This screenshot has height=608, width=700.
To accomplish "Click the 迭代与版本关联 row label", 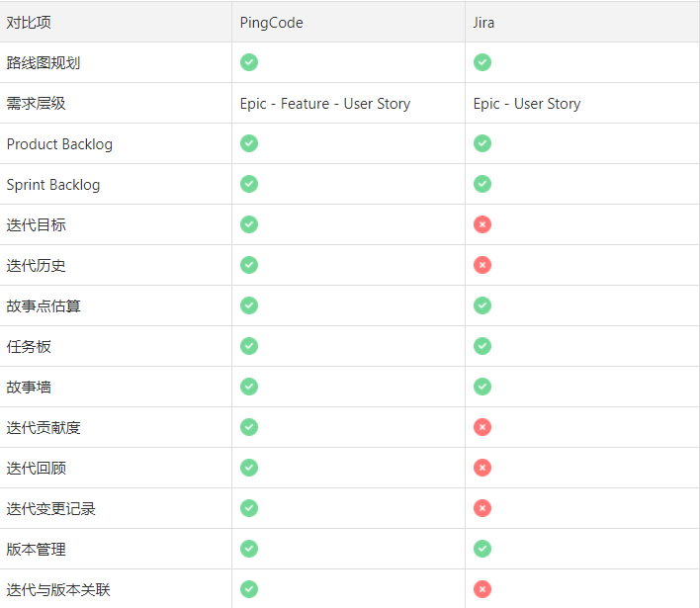I will [x=58, y=589].
